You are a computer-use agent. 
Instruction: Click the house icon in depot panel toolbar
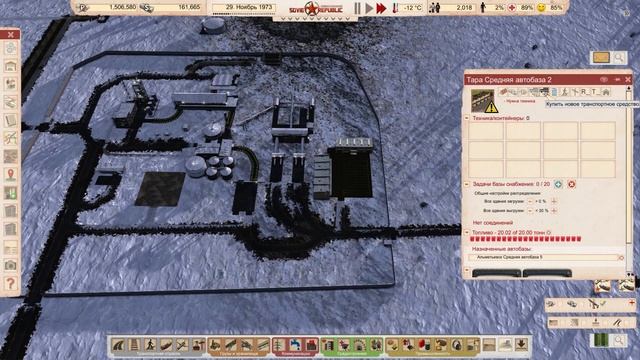[606, 92]
